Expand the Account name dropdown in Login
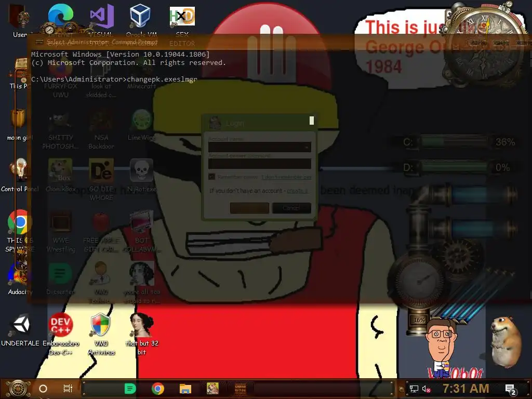The height and width of the screenshot is (399, 532). pyautogui.click(x=307, y=147)
